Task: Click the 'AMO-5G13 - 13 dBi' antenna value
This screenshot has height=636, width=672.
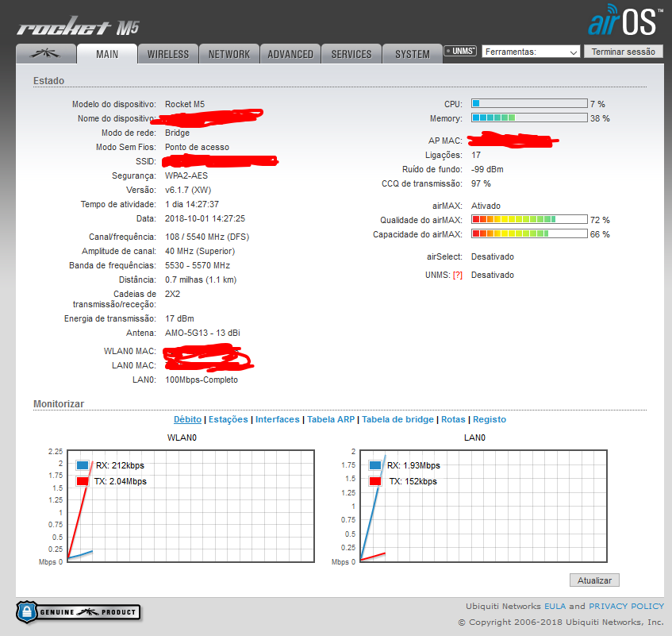Action: point(203,333)
